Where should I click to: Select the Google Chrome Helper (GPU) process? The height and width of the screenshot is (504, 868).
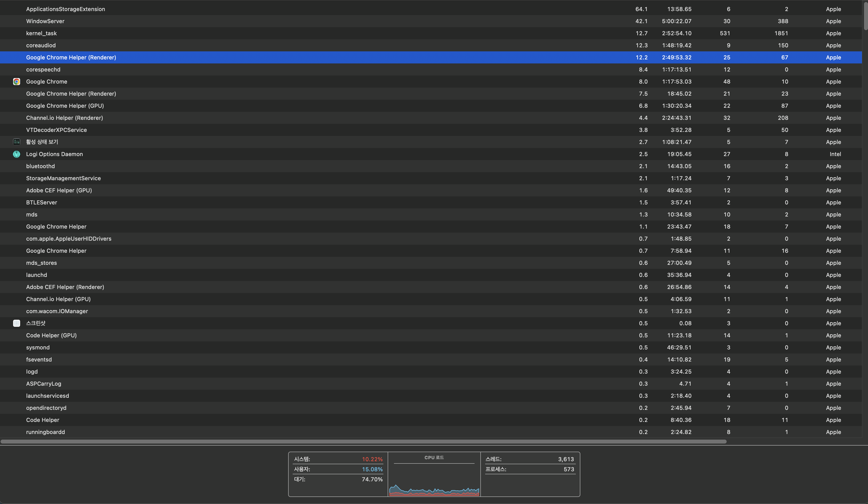tap(431, 106)
